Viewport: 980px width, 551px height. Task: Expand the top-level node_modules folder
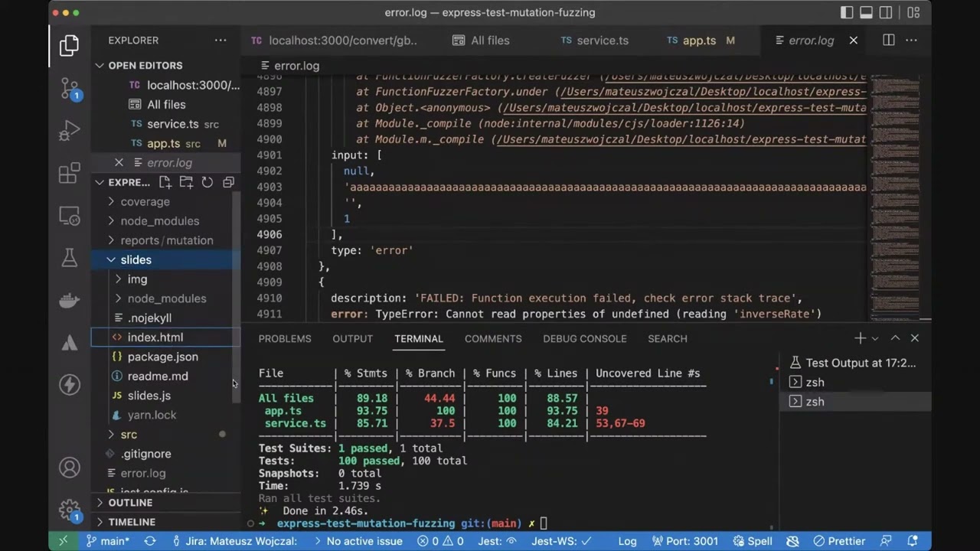pos(159,220)
